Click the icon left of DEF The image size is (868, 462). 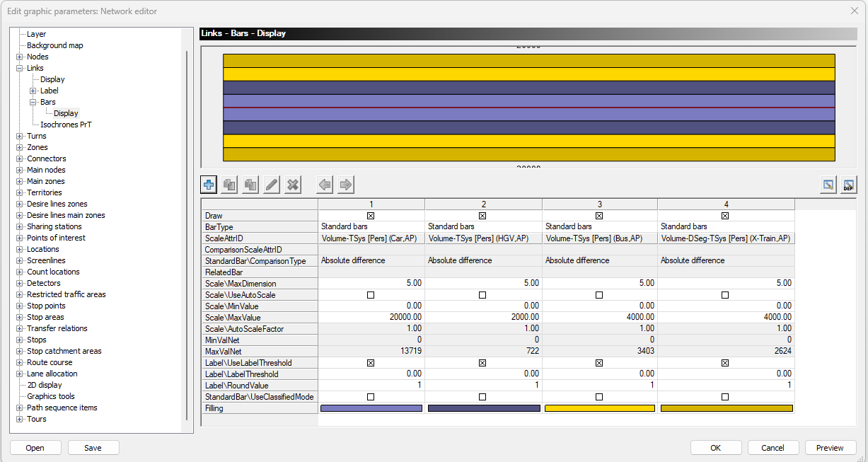pyautogui.click(x=828, y=185)
